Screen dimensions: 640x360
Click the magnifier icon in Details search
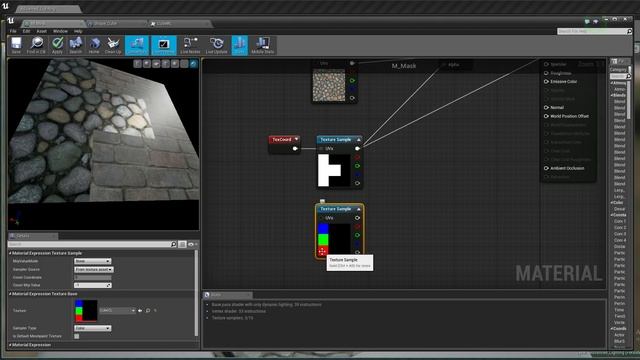(x=173, y=244)
